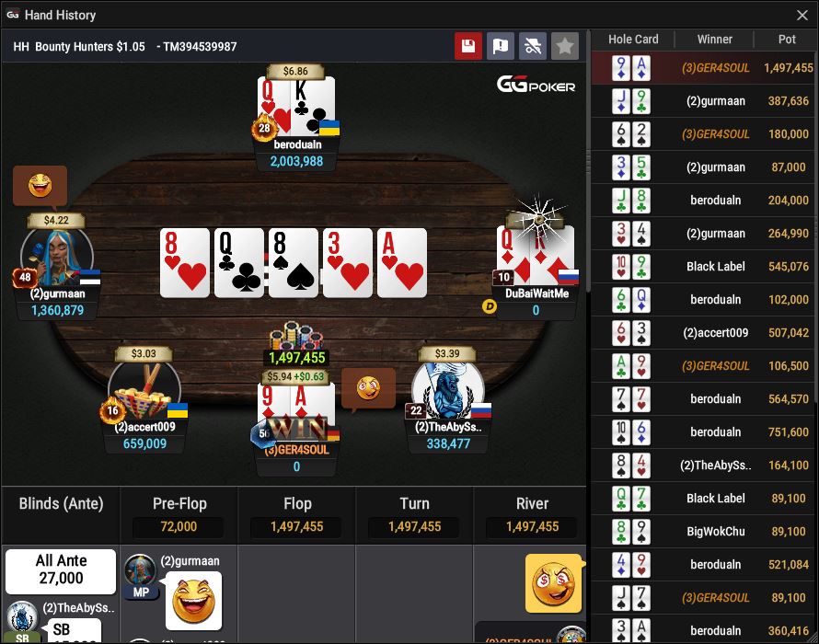Click the Winner column header
819x644 pixels.
pyautogui.click(x=714, y=40)
